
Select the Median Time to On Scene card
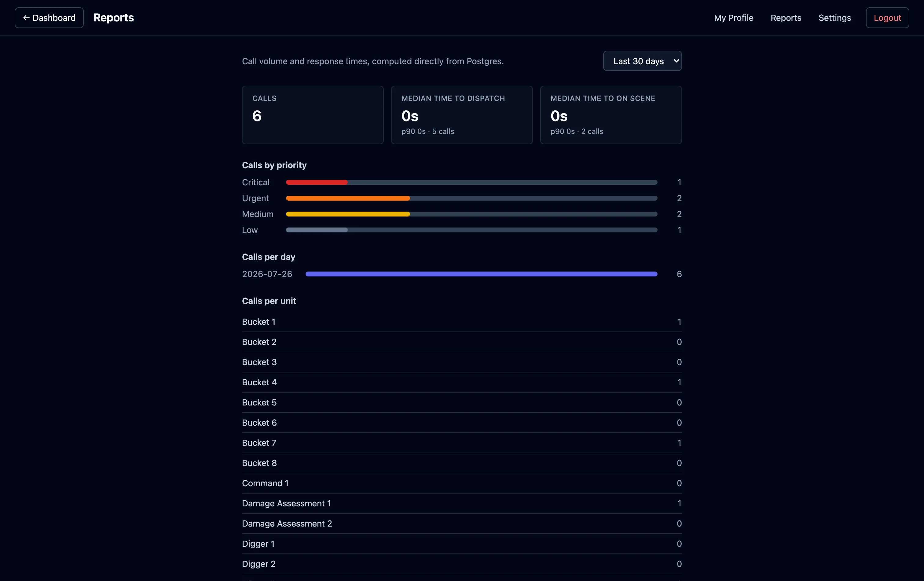[x=610, y=115]
